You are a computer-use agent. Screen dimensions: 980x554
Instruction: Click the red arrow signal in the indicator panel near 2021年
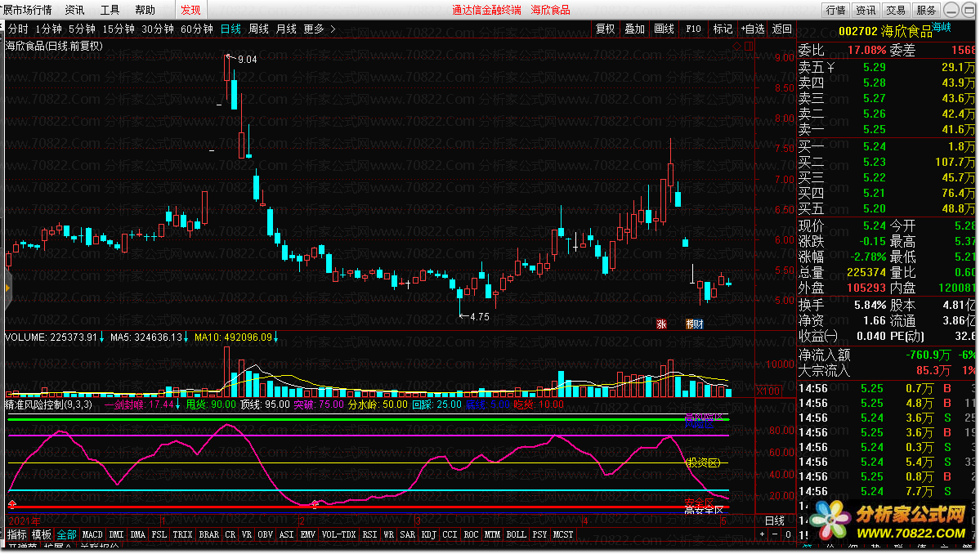pyautogui.click(x=12, y=504)
